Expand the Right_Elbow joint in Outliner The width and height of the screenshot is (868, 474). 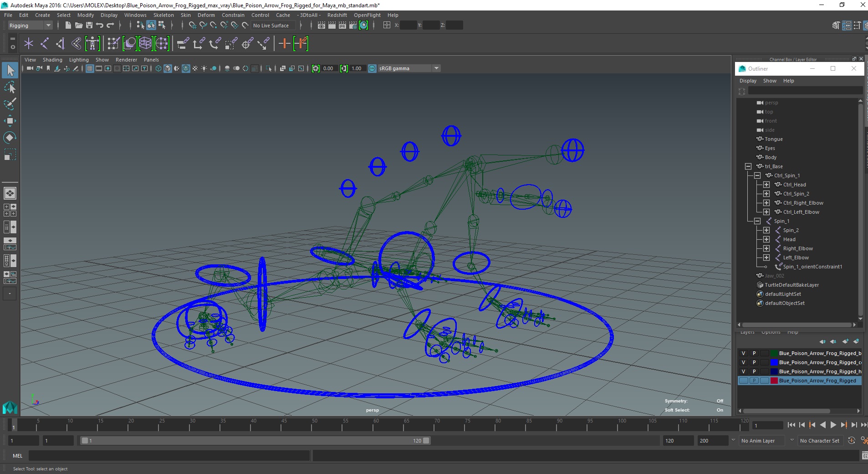click(766, 248)
